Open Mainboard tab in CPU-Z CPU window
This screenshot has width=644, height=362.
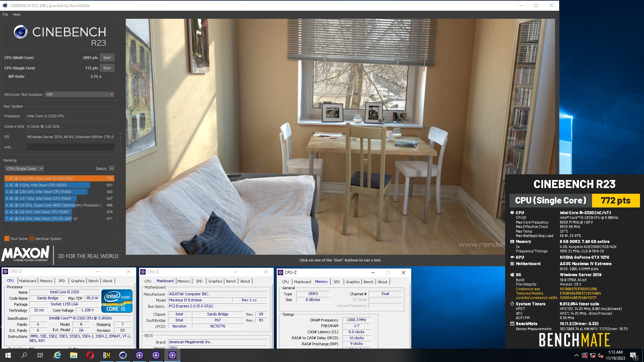[x=28, y=281]
